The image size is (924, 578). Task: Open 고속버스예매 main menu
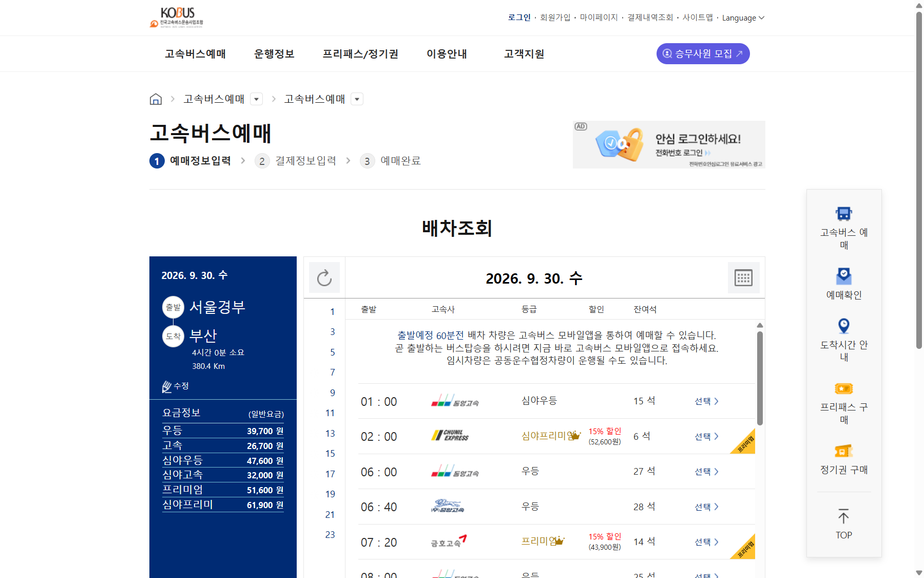pyautogui.click(x=195, y=54)
